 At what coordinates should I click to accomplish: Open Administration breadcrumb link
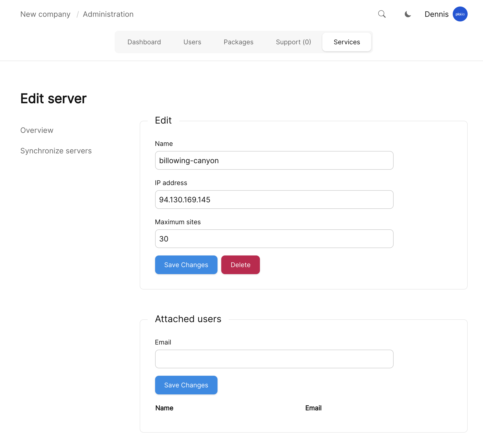pyautogui.click(x=108, y=14)
